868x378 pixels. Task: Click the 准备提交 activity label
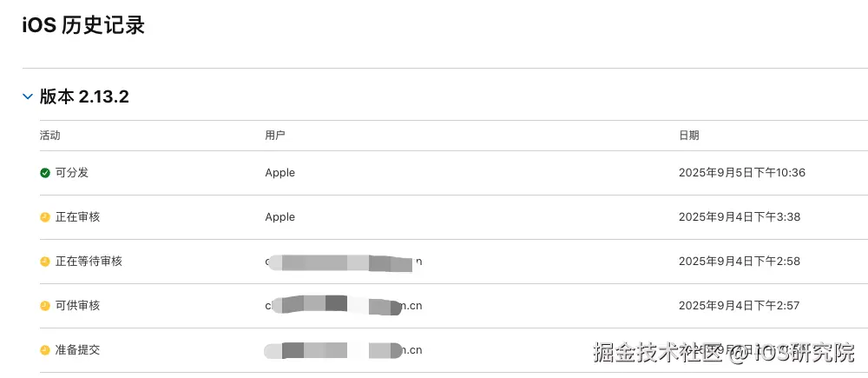click(77, 350)
